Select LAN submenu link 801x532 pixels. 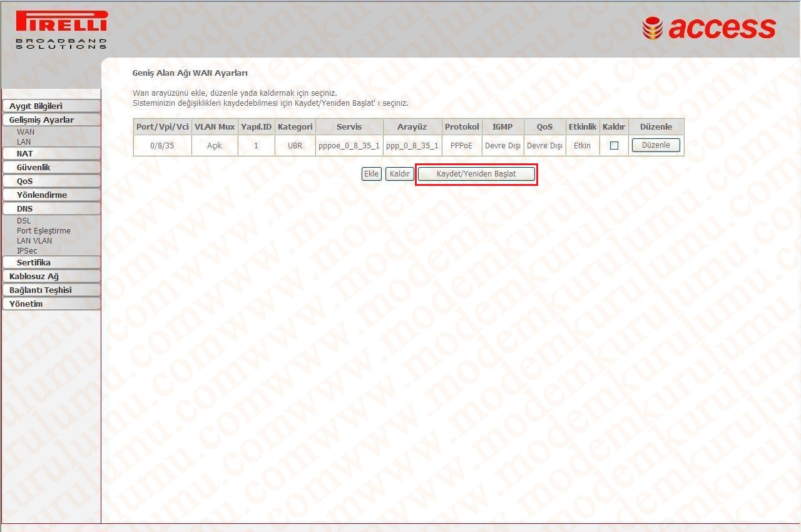24,142
